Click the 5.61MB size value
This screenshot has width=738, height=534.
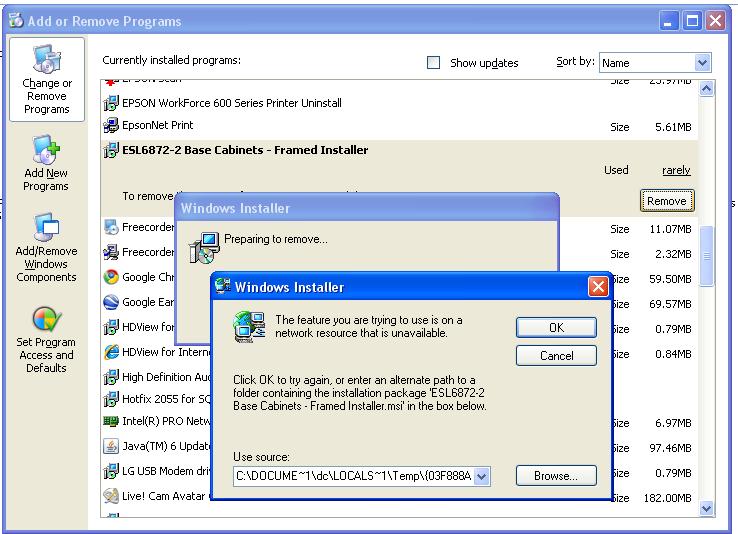click(673, 127)
